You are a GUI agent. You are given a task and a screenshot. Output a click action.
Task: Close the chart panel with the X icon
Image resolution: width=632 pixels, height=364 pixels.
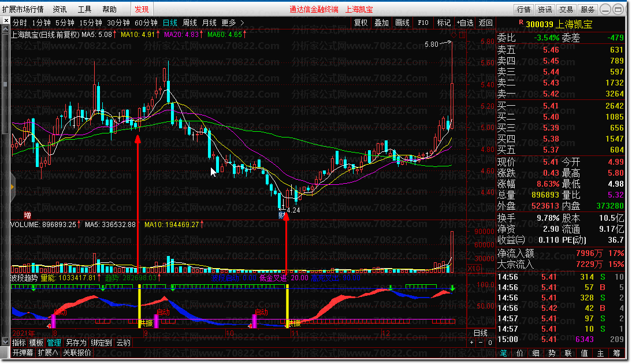point(6,20)
